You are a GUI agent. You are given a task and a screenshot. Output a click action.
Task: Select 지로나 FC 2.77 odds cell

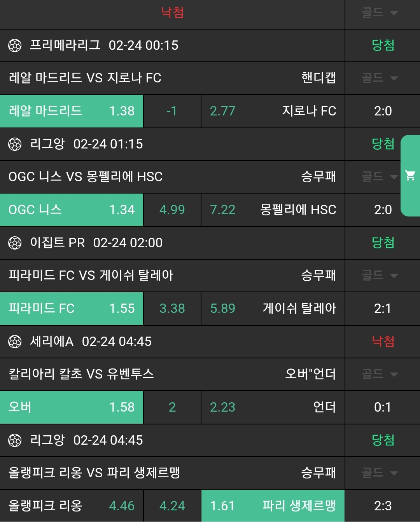273,111
